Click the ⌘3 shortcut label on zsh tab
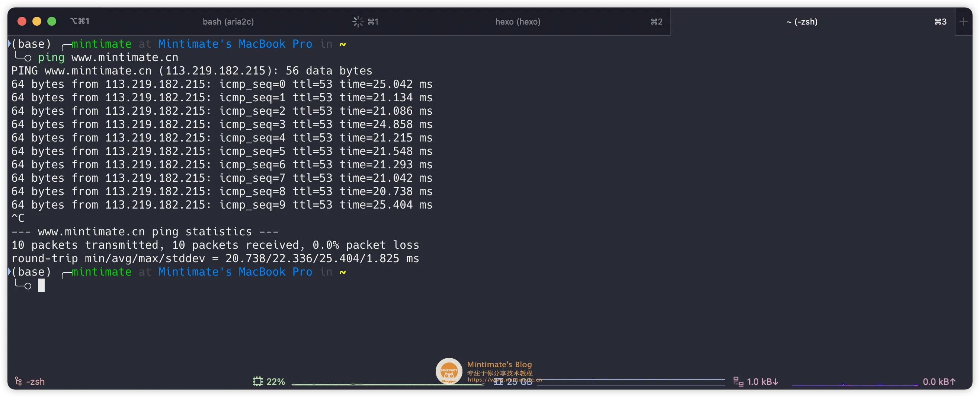The height and width of the screenshot is (397, 980). [x=940, y=22]
